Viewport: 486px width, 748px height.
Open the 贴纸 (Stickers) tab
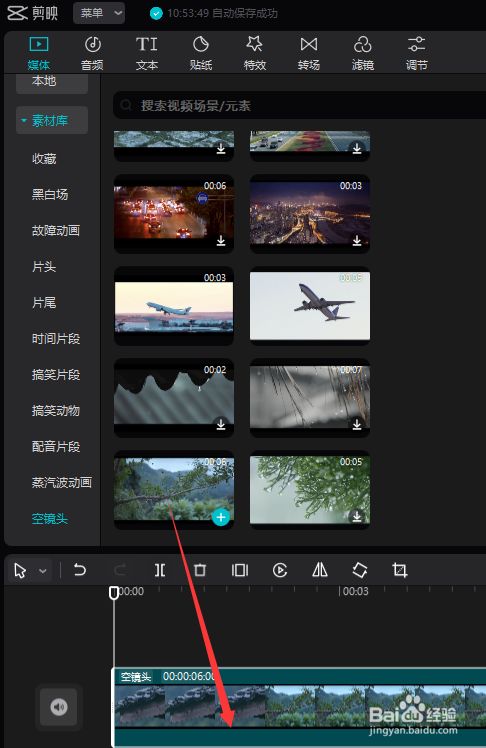pos(201,53)
